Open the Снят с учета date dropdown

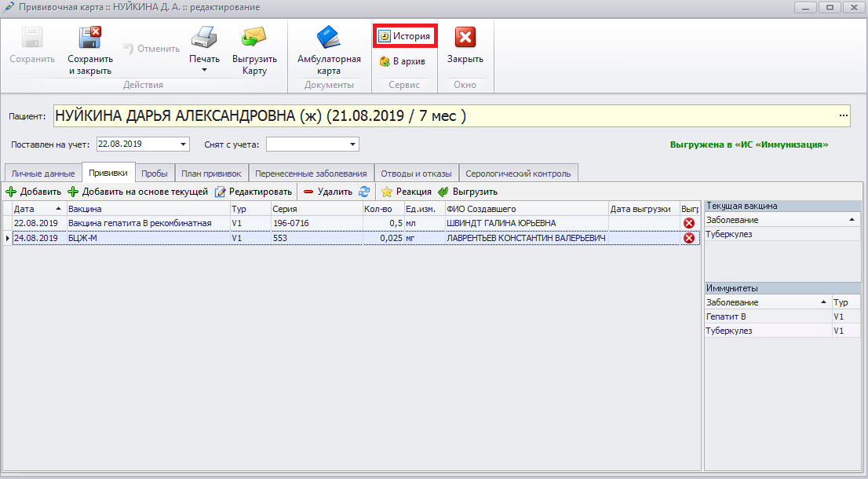353,144
